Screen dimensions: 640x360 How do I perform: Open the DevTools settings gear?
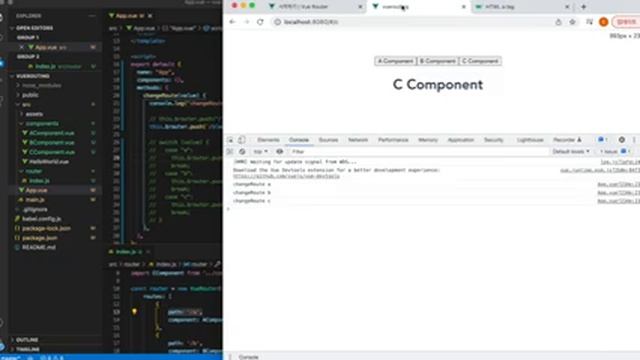[x=622, y=140]
